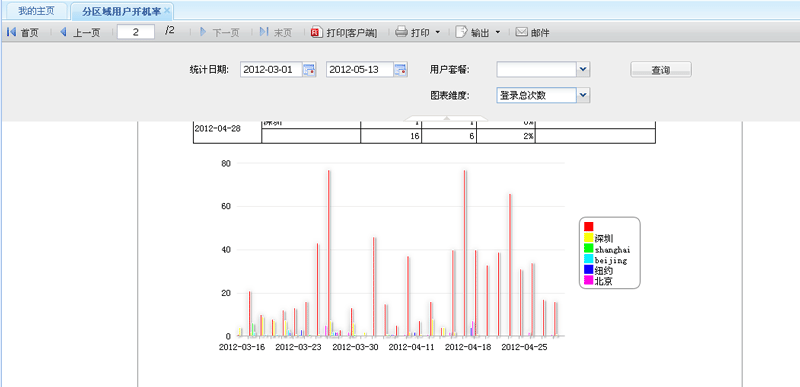Open calendar picker for end date

[401, 70]
